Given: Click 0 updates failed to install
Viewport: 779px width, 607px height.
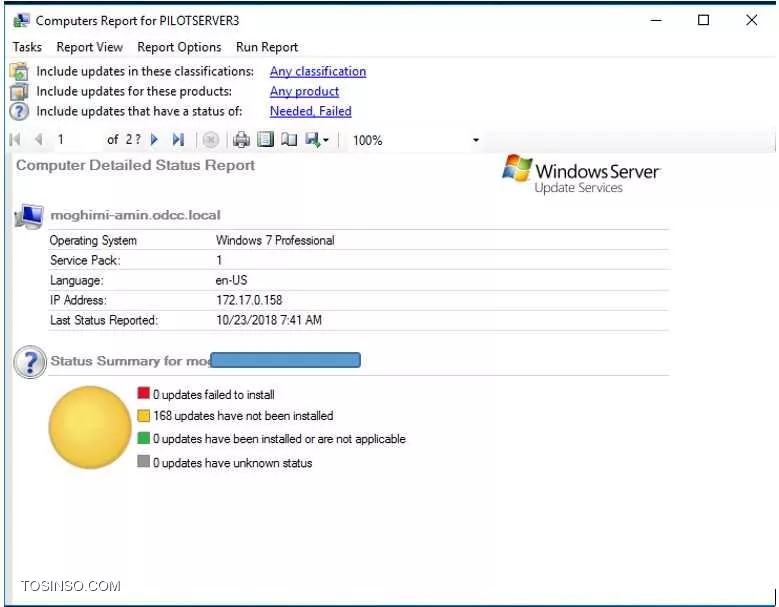Looking at the screenshot, I should [214, 394].
